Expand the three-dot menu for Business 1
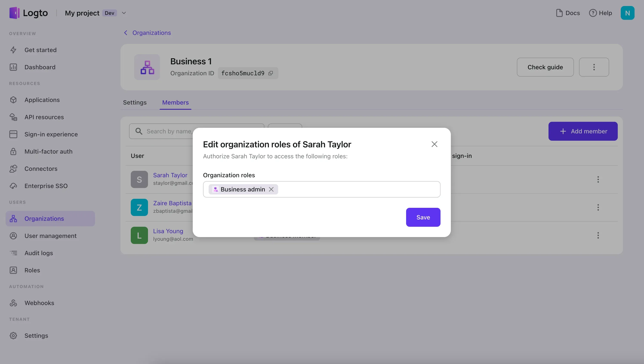The image size is (644, 364). tap(594, 67)
